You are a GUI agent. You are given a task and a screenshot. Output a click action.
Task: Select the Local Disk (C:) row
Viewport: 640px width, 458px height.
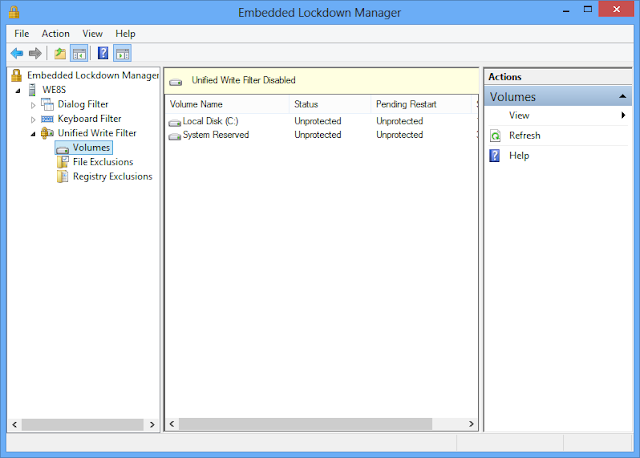pyautogui.click(x=321, y=121)
